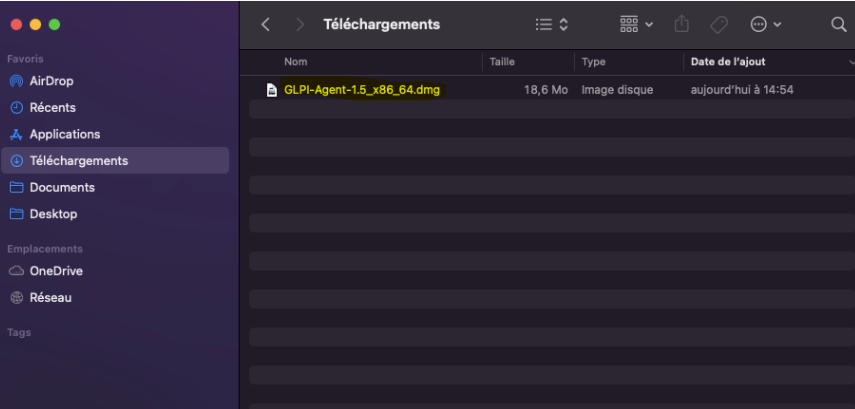Click the Share toolbar icon
This screenshot has width=855, height=409.
(x=682, y=24)
